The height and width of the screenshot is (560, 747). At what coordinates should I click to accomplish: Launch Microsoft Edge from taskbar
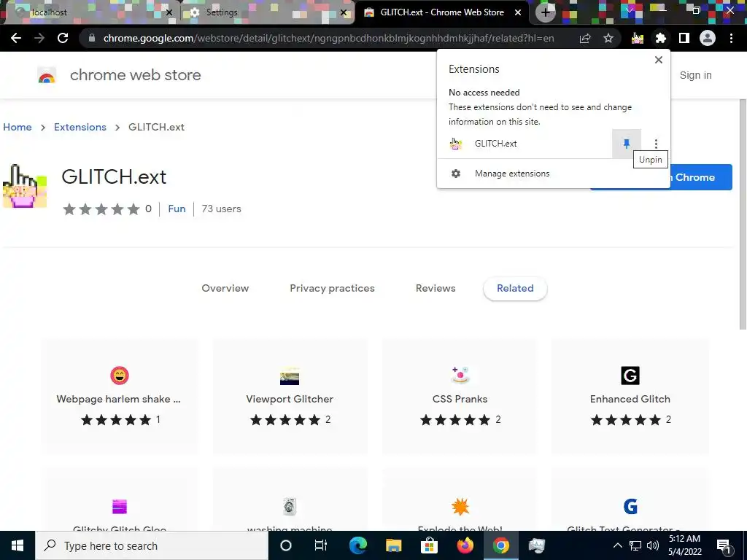[x=357, y=545]
